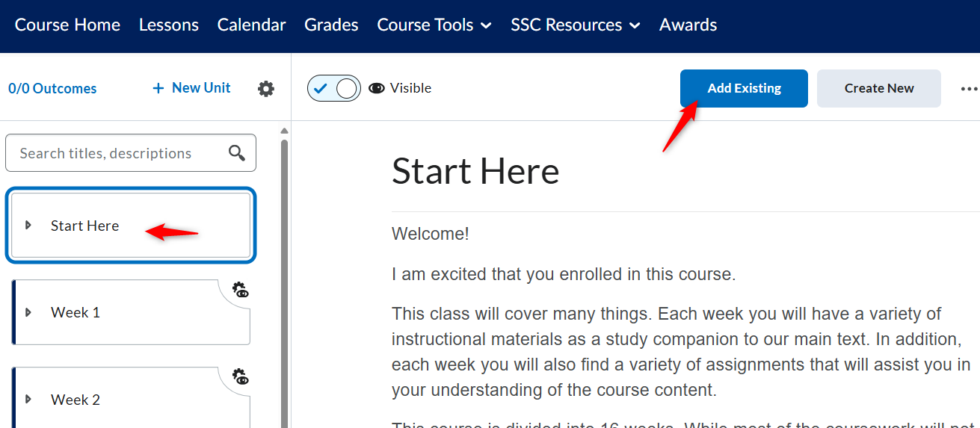Open the 0/0 Outcomes link
Viewport: 980px width, 428px height.
pyautogui.click(x=52, y=88)
